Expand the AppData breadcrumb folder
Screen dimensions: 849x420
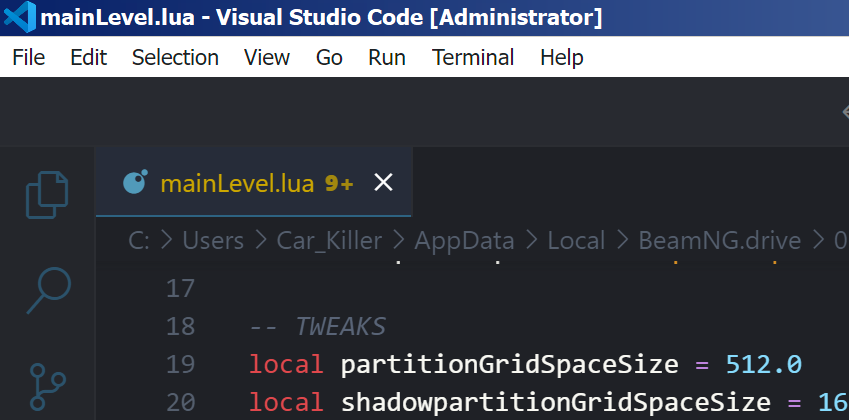pyautogui.click(x=464, y=240)
